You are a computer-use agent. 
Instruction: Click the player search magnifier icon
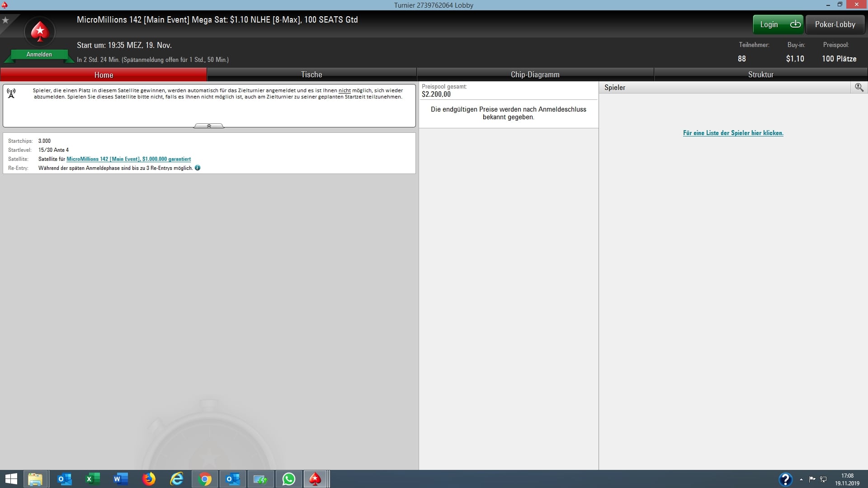coord(859,87)
